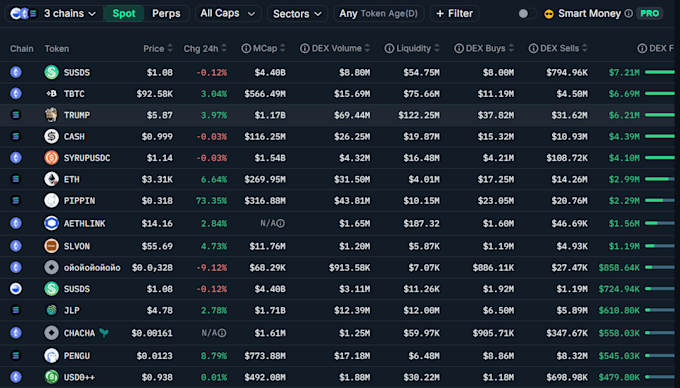Toggle the Smart Money switch
The image size is (680, 388).
tap(527, 13)
